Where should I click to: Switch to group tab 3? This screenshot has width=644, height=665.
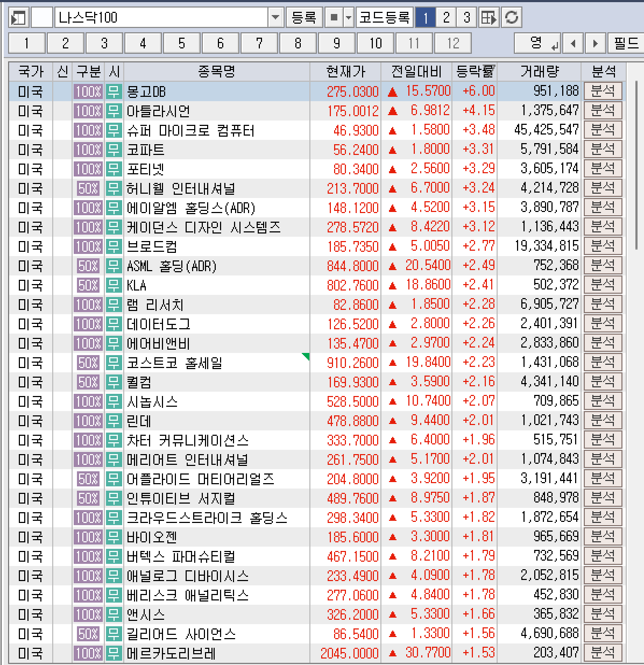[x=104, y=43]
